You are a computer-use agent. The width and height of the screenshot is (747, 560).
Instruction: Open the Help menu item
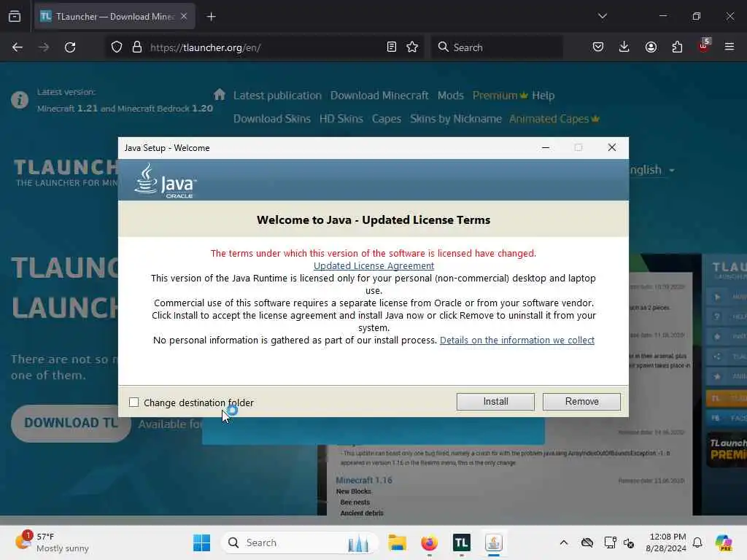click(543, 96)
